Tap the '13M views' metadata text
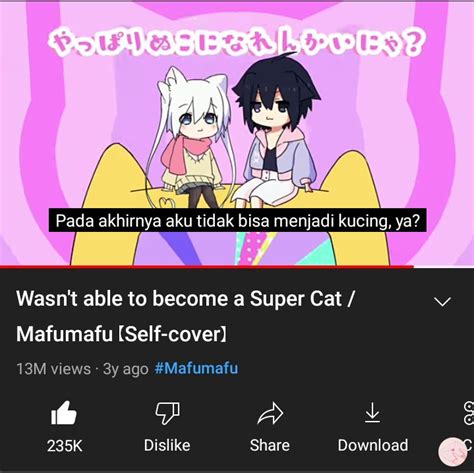This screenshot has height=473, width=474. [x=53, y=369]
